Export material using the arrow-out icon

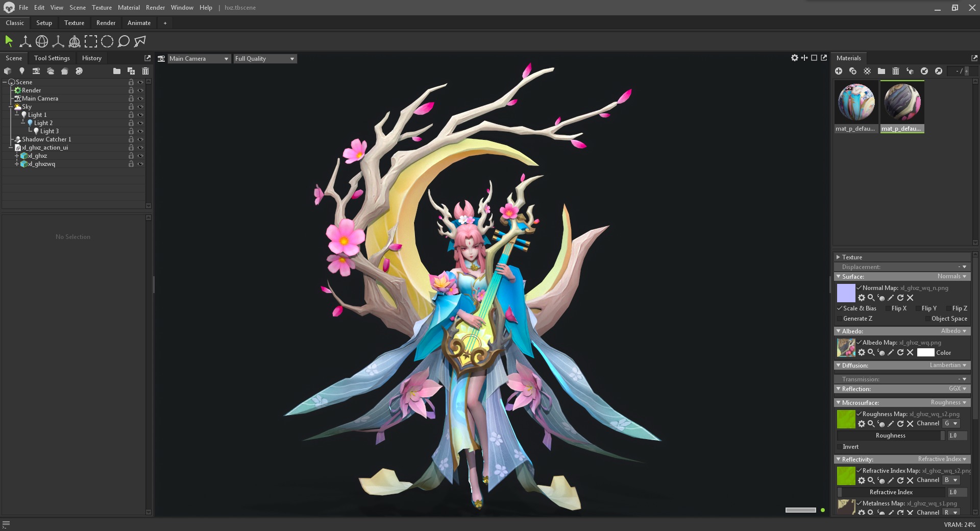coord(939,71)
